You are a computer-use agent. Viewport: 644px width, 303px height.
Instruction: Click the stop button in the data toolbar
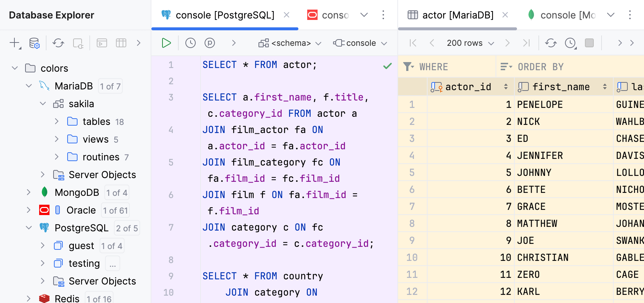589,43
